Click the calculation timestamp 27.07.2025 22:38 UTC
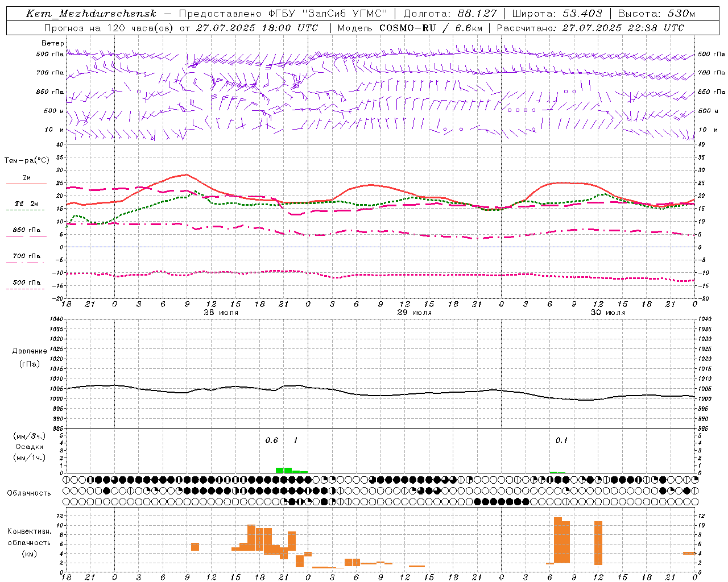Viewport: 728px width, 582px height. point(623,28)
